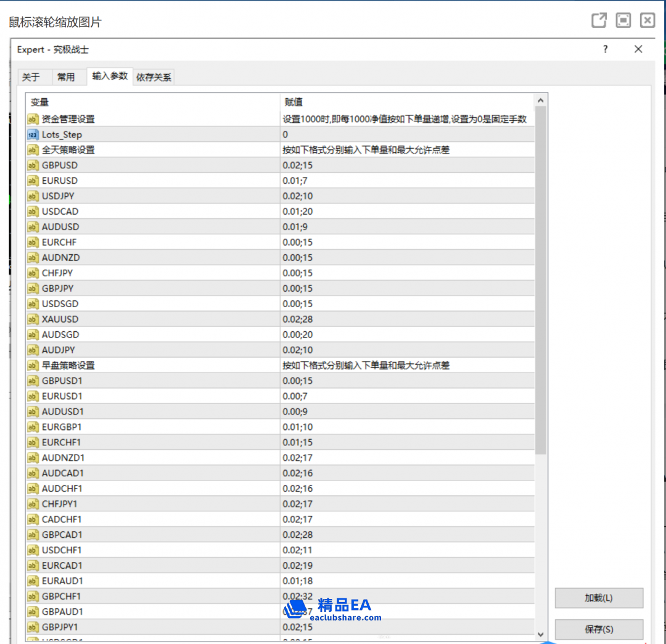Click the ab icon beside 资金管理设置
This screenshot has height=644, width=666.
coord(32,119)
